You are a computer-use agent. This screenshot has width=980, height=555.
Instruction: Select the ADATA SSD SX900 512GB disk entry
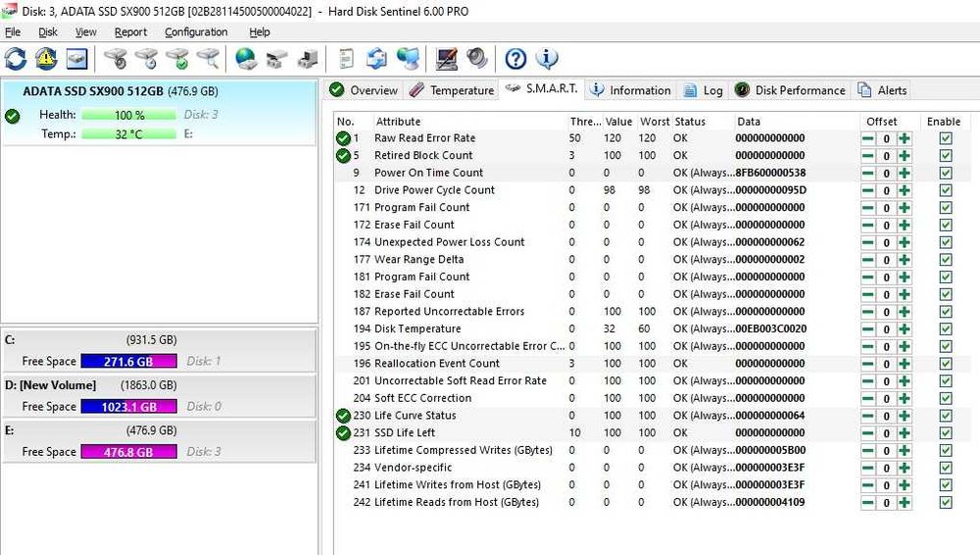[x=160, y=113]
